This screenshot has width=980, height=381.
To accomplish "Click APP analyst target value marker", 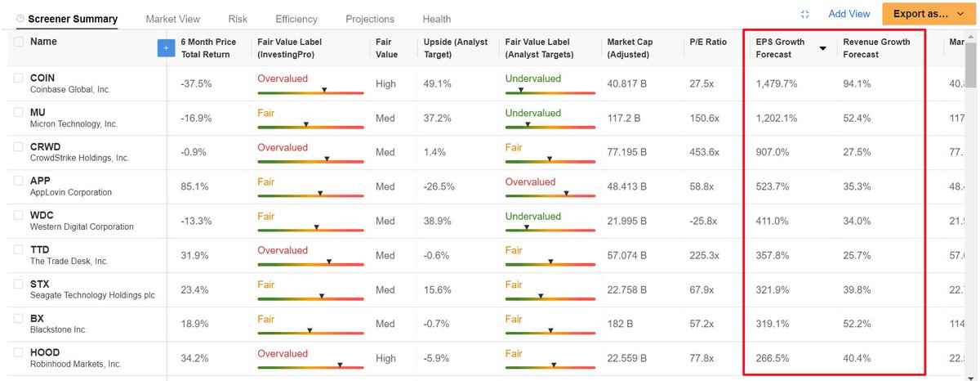I will point(567,192).
